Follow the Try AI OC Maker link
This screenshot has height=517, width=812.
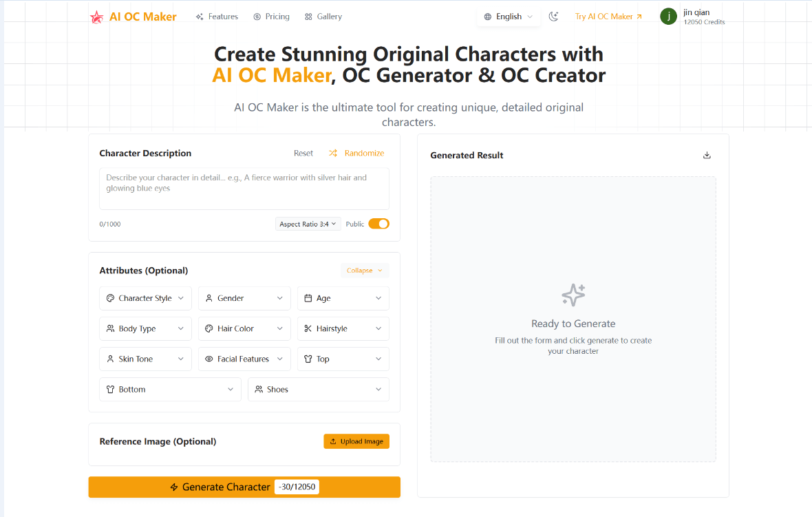pos(608,17)
